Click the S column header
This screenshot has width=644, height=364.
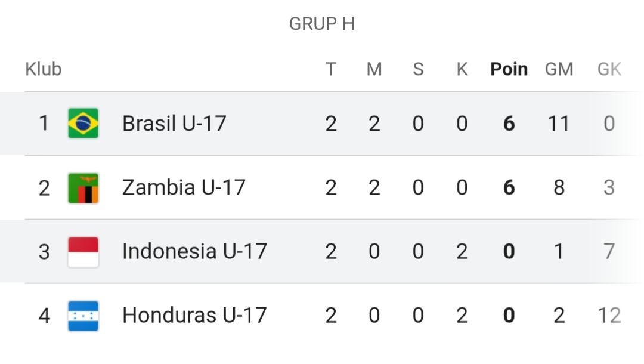[x=418, y=69]
